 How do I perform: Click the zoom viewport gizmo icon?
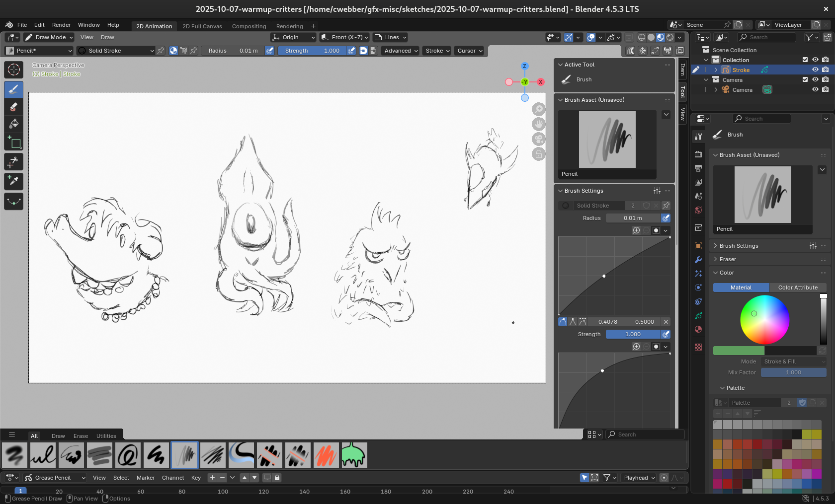click(x=539, y=109)
